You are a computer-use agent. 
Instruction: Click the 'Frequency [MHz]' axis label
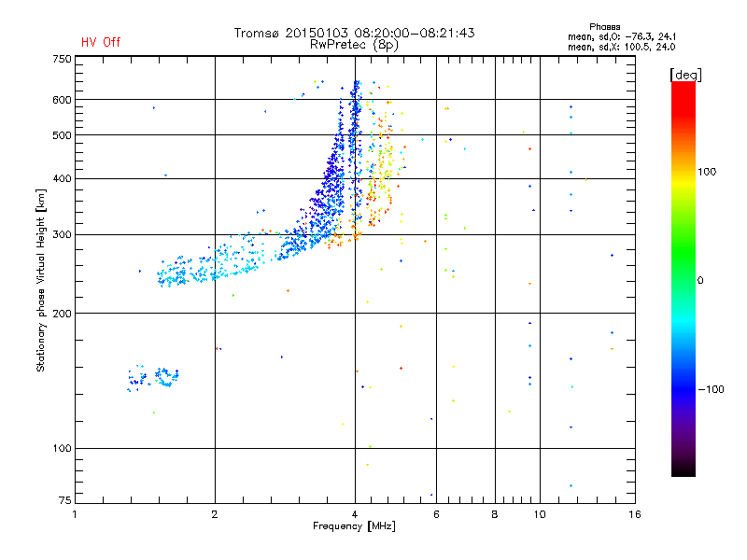tap(354, 526)
